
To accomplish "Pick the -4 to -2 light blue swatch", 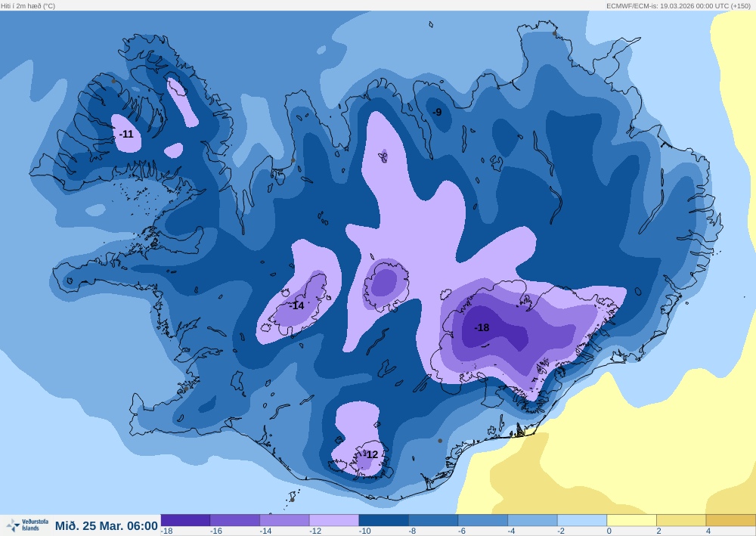I will [x=532, y=520].
